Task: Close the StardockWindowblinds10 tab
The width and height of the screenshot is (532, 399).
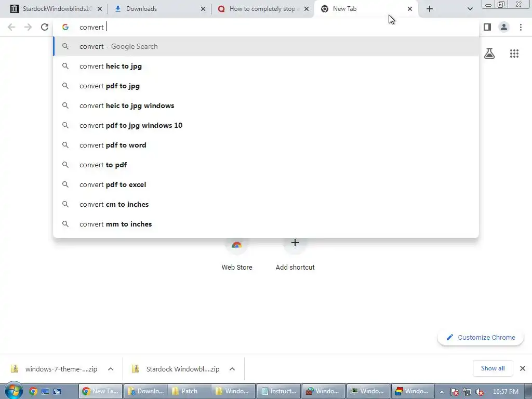Action: tap(100, 9)
